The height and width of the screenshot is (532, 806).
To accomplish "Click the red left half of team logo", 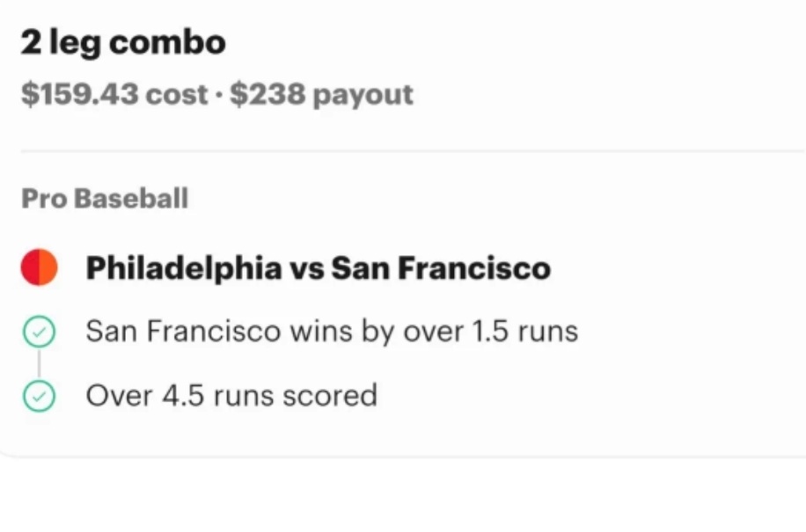I will 30,267.
